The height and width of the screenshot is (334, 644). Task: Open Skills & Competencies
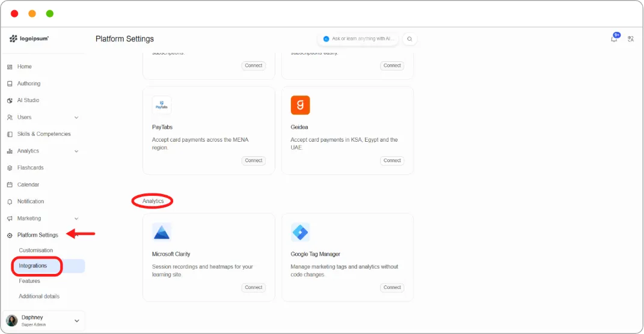tap(44, 134)
